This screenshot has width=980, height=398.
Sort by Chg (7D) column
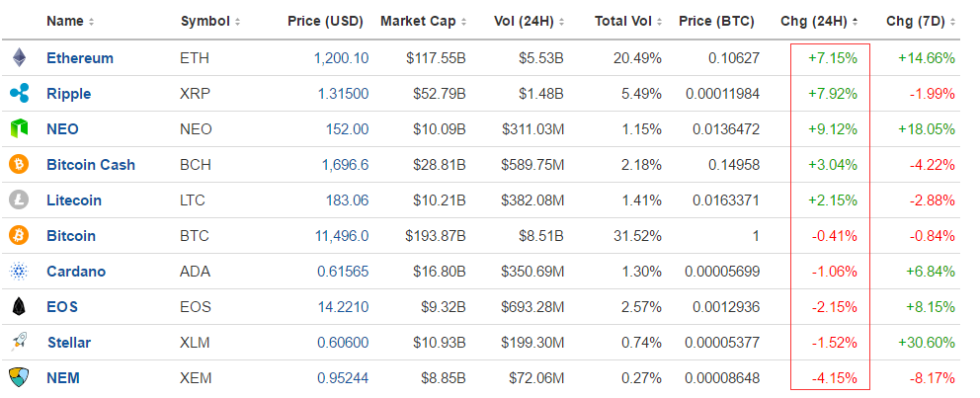click(921, 22)
